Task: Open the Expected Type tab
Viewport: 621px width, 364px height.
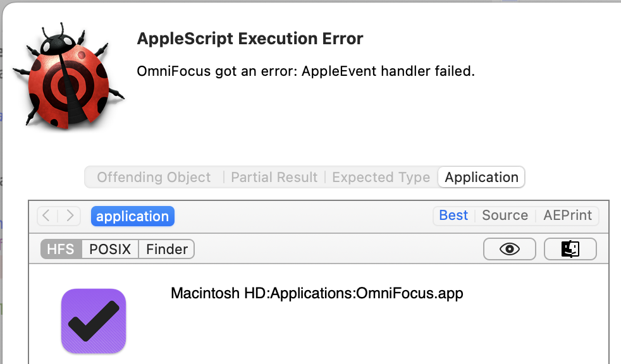Action: 381,177
